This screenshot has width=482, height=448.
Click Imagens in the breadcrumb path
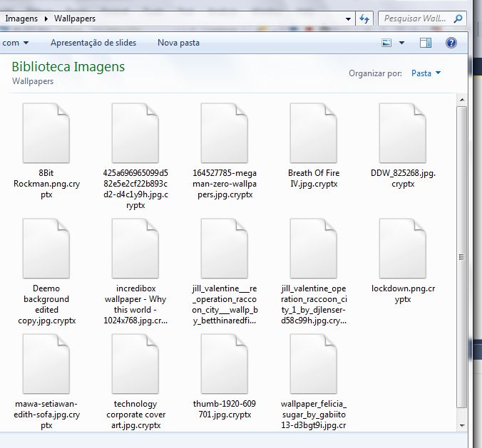[x=21, y=19]
